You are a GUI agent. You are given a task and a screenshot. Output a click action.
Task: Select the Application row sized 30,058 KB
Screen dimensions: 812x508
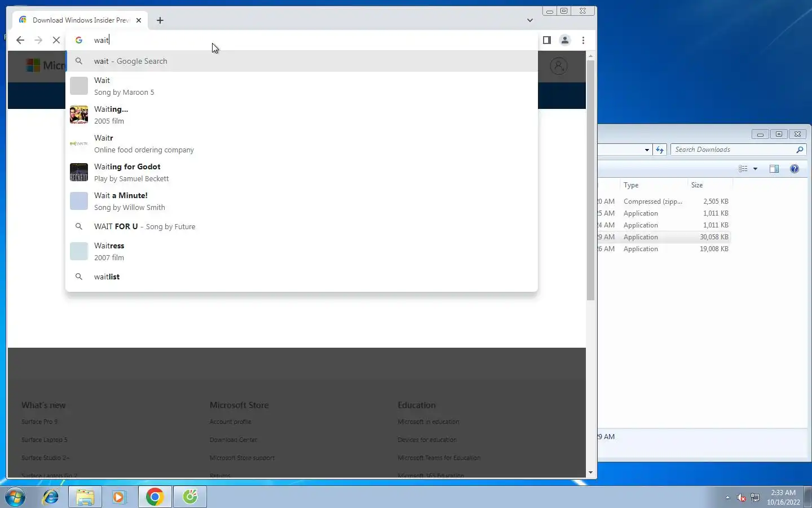pyautogui.click(x=664, y=237)
